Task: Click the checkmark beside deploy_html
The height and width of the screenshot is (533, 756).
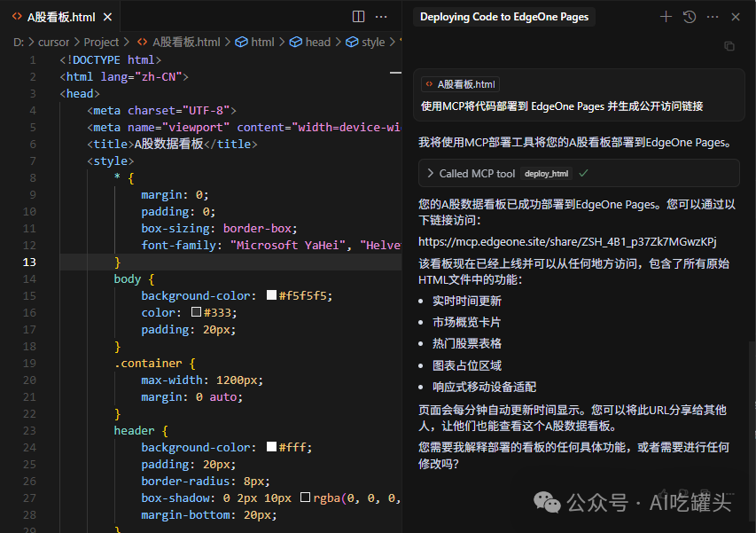Action: 583,173
